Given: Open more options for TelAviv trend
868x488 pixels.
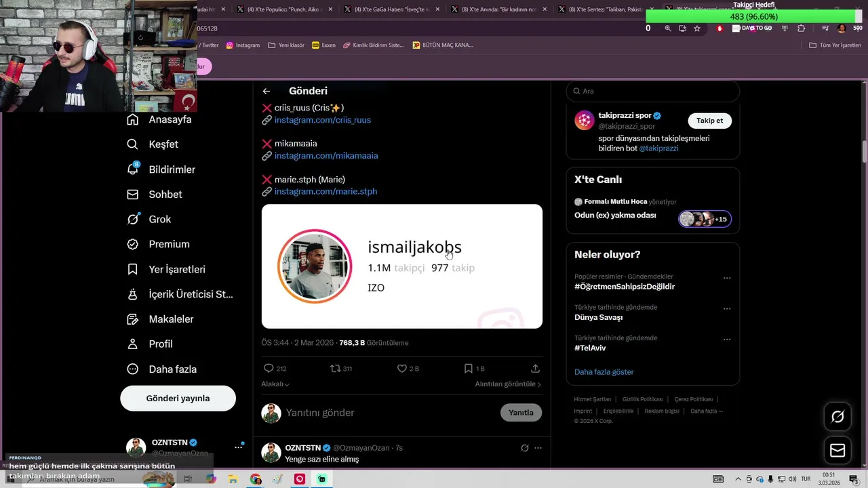Looking at the screenshot, I should 727,339.
